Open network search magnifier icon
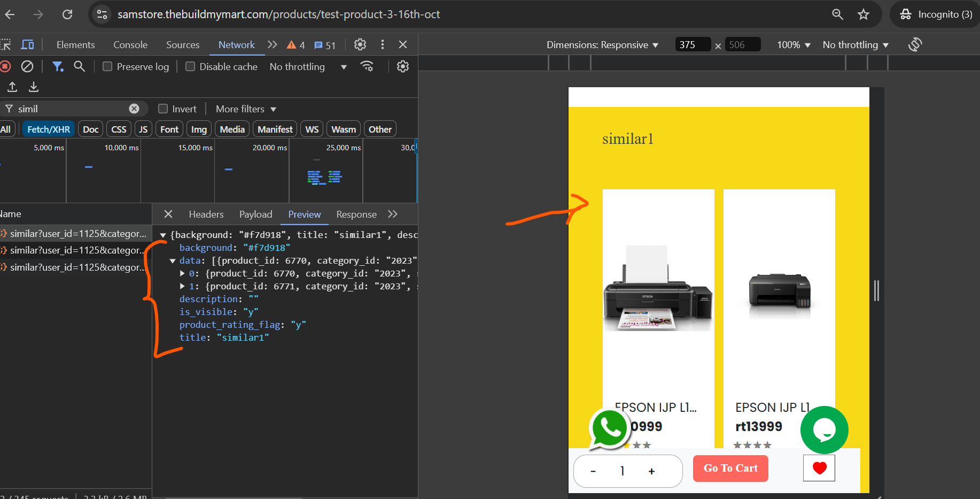 (80, 66)
